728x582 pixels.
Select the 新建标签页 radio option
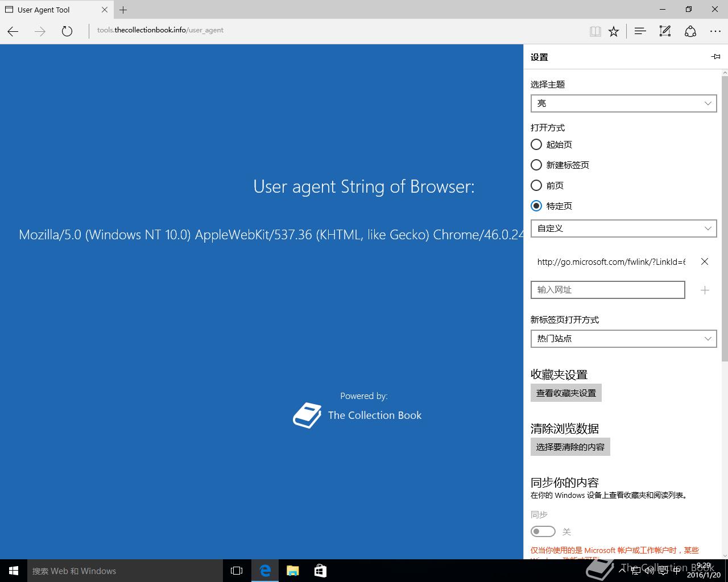(x=536, y=165)
